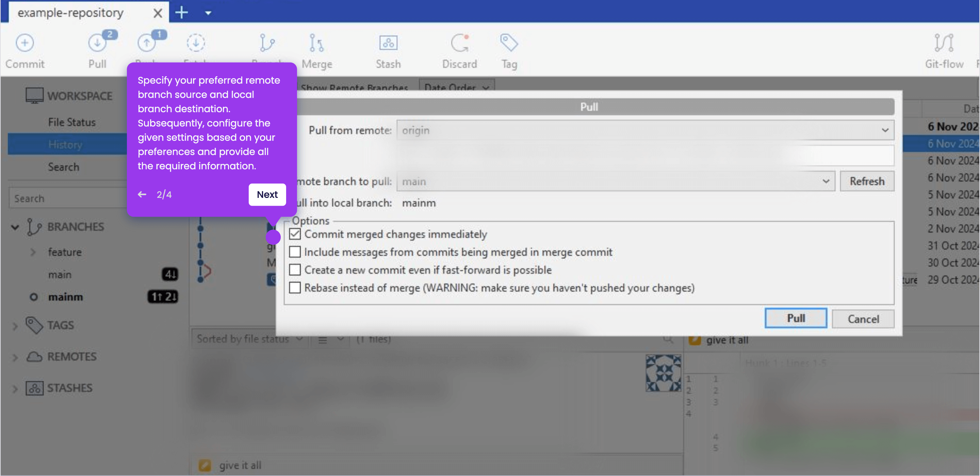Image resolution: width=980 pixels, height=476 pixels.
Task: Click the give it all commit header
Action: click(x=727, y=340)
